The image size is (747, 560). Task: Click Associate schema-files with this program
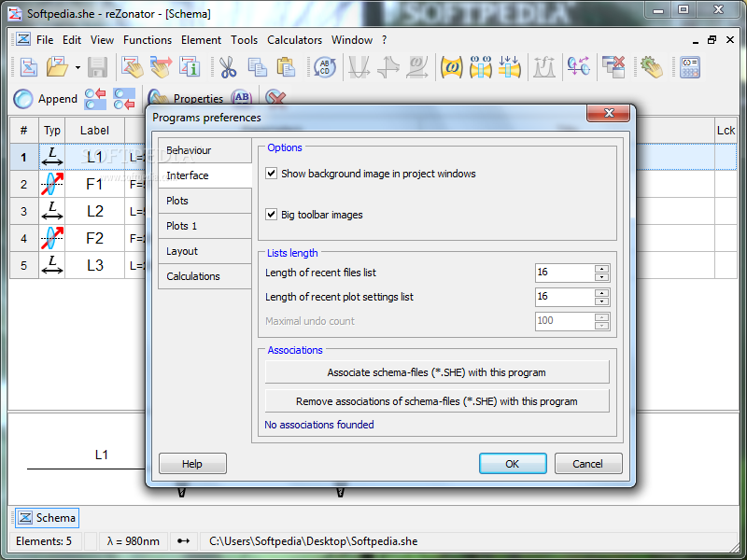tap(437, 371)
